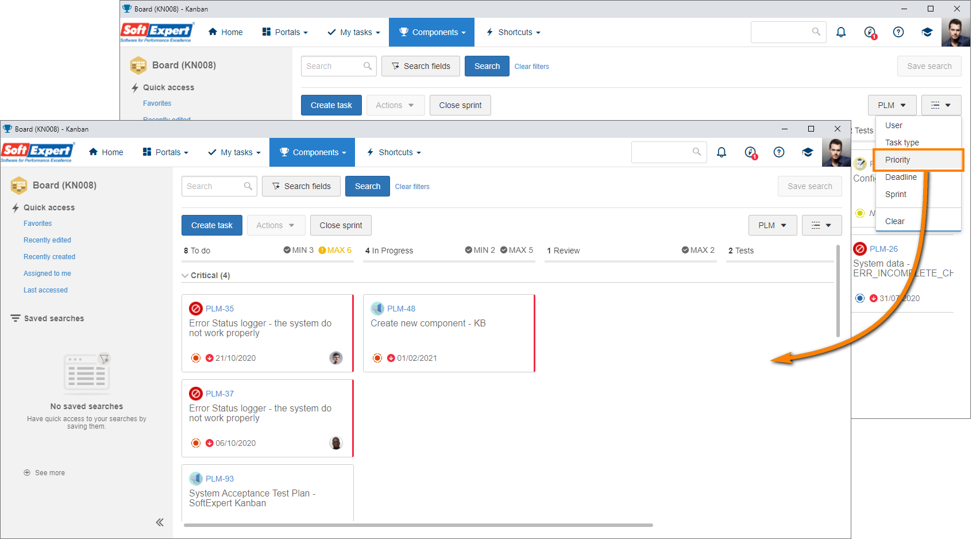Click Clear filters link in front window
The height and width of the screenshot is (539, 980).
[412, 187]
